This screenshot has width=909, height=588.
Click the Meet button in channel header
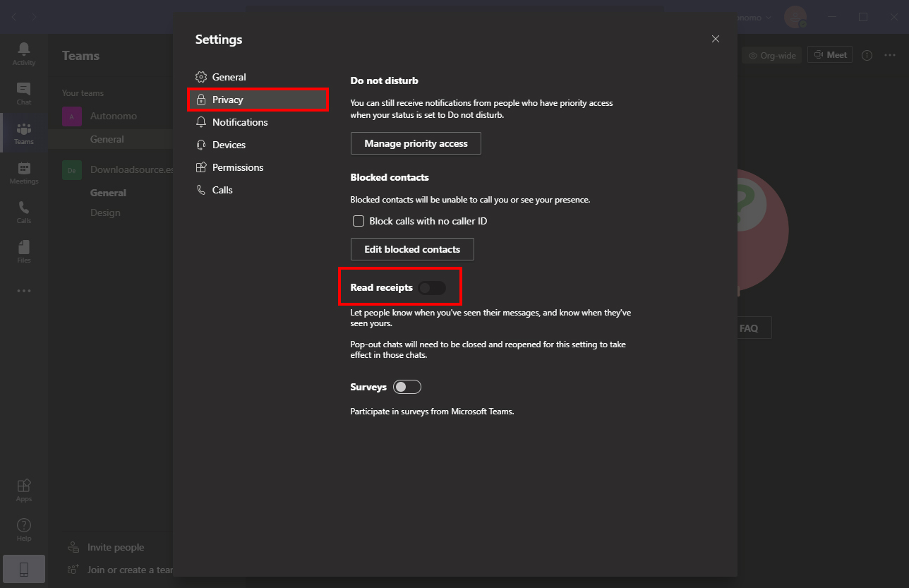830,55
